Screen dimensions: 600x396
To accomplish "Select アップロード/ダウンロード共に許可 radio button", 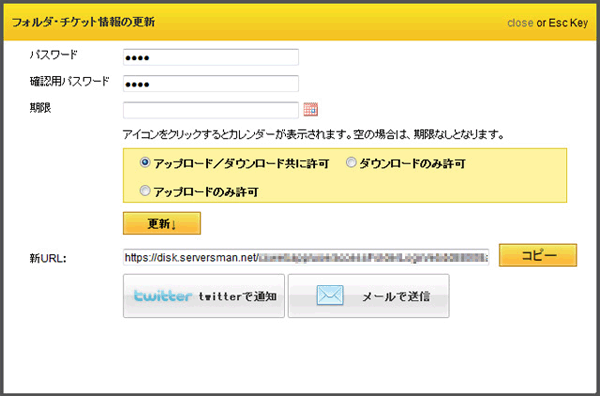I will pyautogui.click(x=145, y=163).
